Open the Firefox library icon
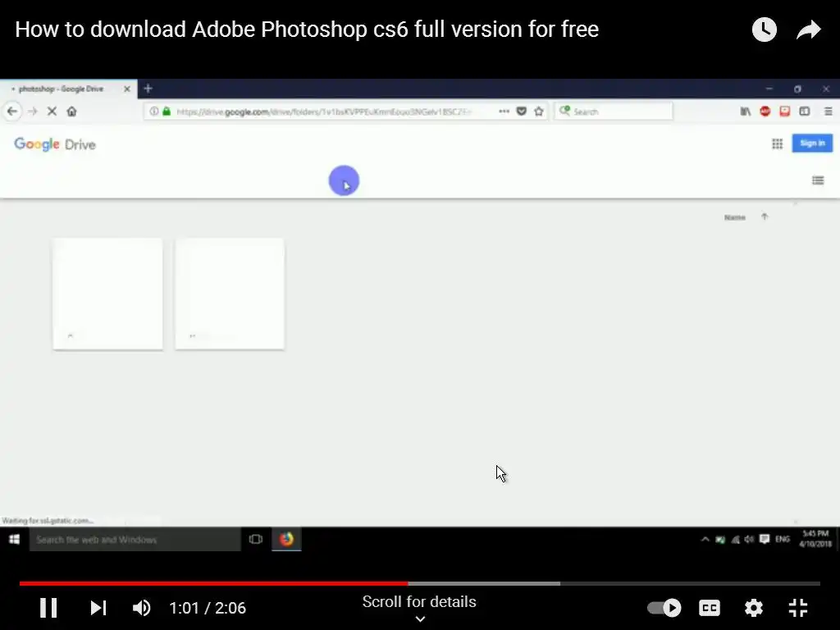Viewport: 840px width, 630px height. click(745, 112)
